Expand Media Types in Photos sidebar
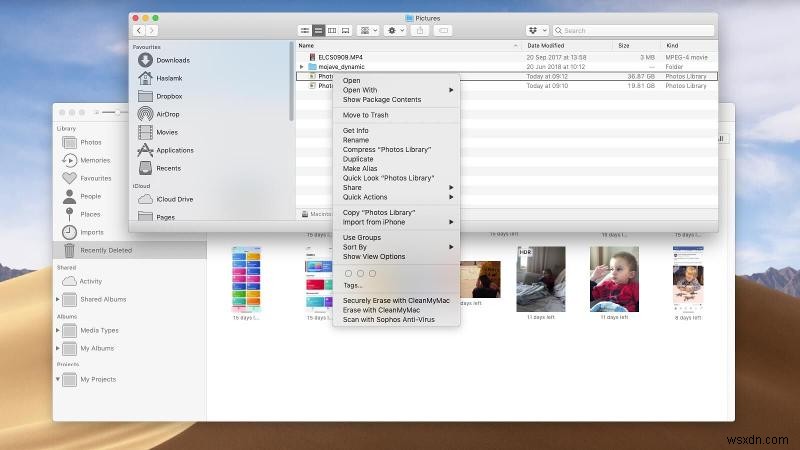The height and width of the screenshot is (450, 800). [58, 330]
